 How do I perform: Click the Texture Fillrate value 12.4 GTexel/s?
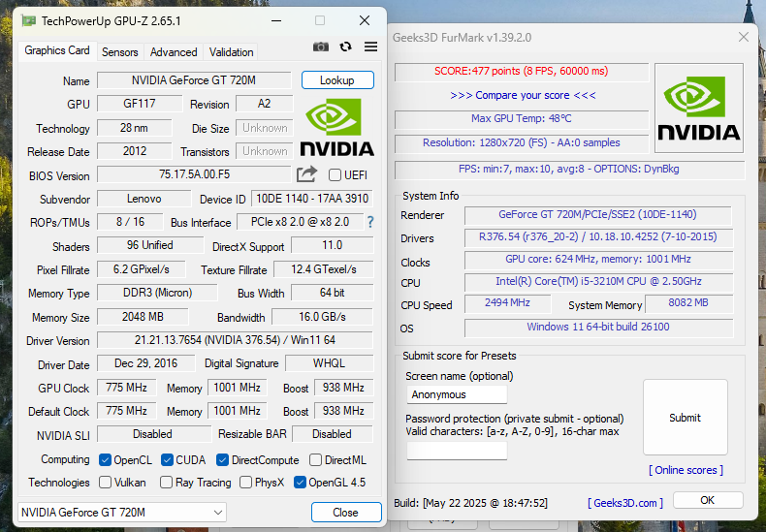(x=324, y=269)
